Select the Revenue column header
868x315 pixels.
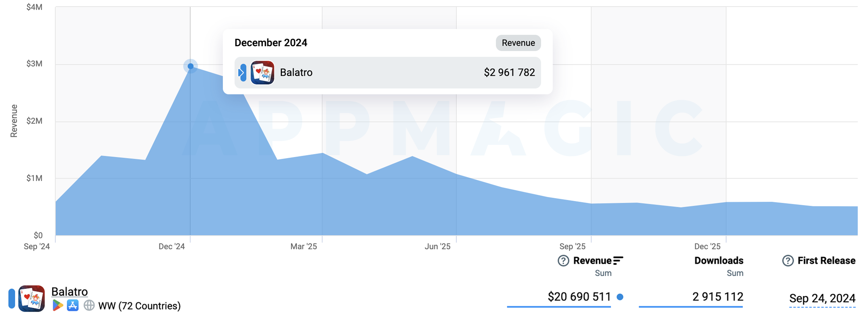[x=592, y=260]
